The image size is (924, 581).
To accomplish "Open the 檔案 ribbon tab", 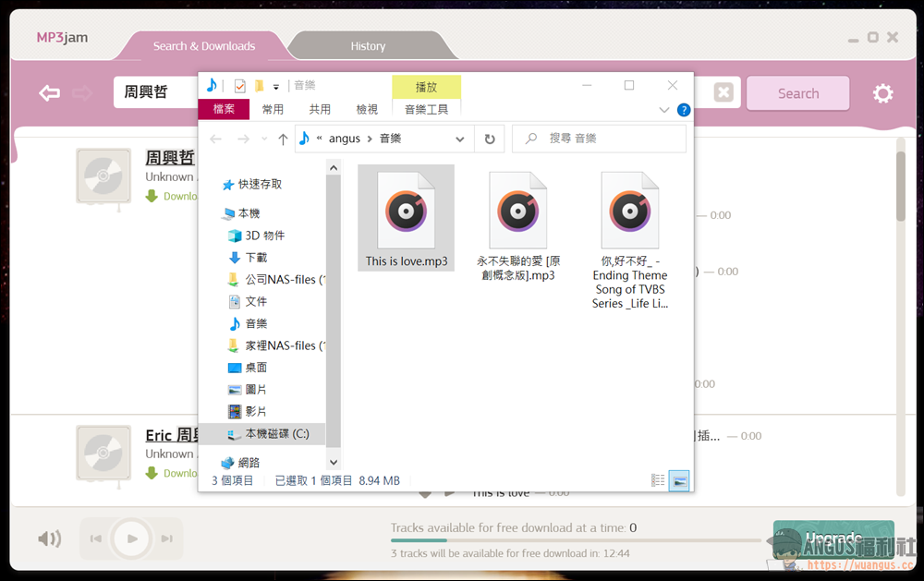I will (x=224, y=109).
